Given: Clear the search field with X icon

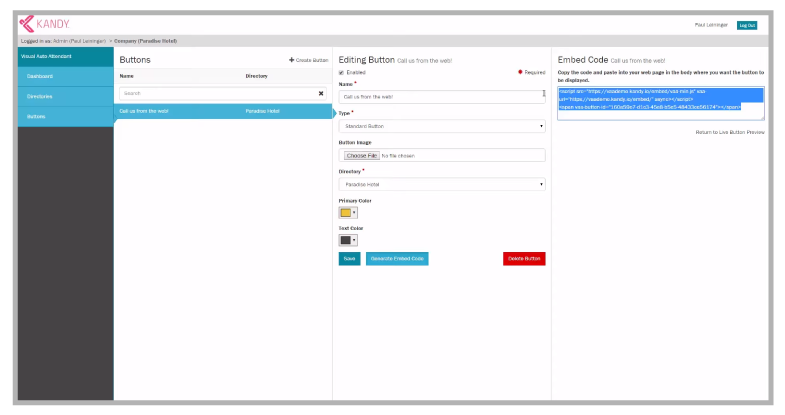Looking at the screenshot, I should [x=321, y=94].
